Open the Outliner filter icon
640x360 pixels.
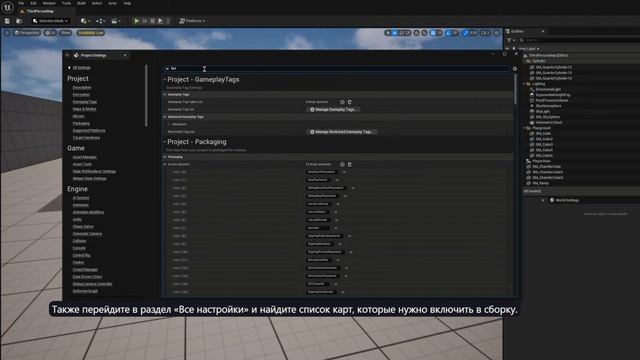point(509,40)
